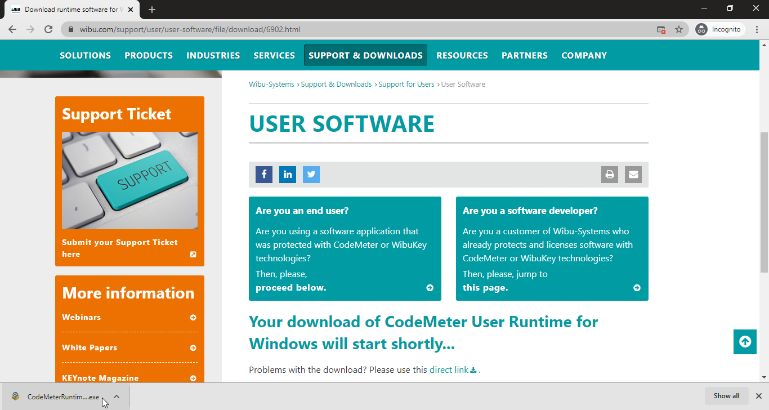Click Support for Users breadcrumb link
769x410 pixels.
pyautogui.click(x=406, y=84)
